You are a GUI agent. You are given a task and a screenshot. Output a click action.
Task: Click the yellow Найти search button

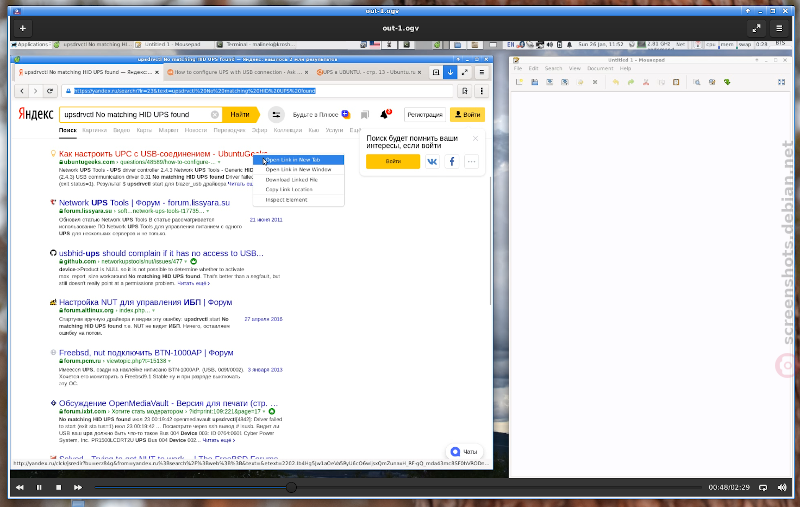[x=240, y=115]
